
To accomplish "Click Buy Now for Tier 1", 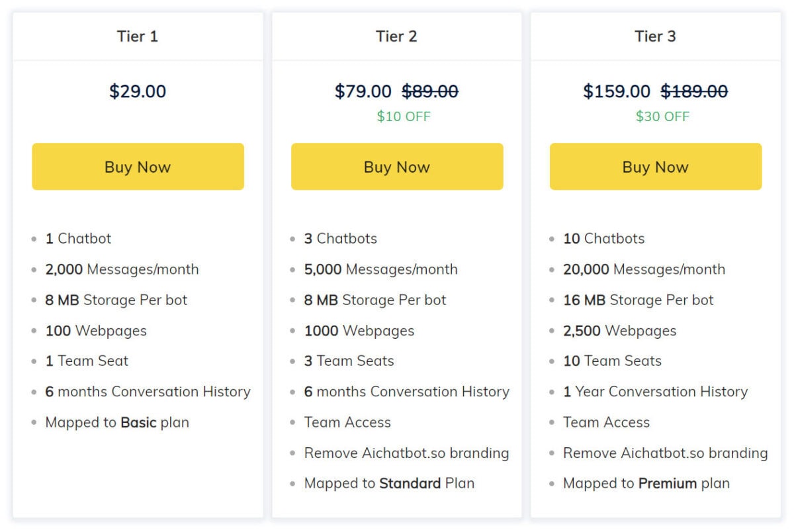I will tap(138, 167).
